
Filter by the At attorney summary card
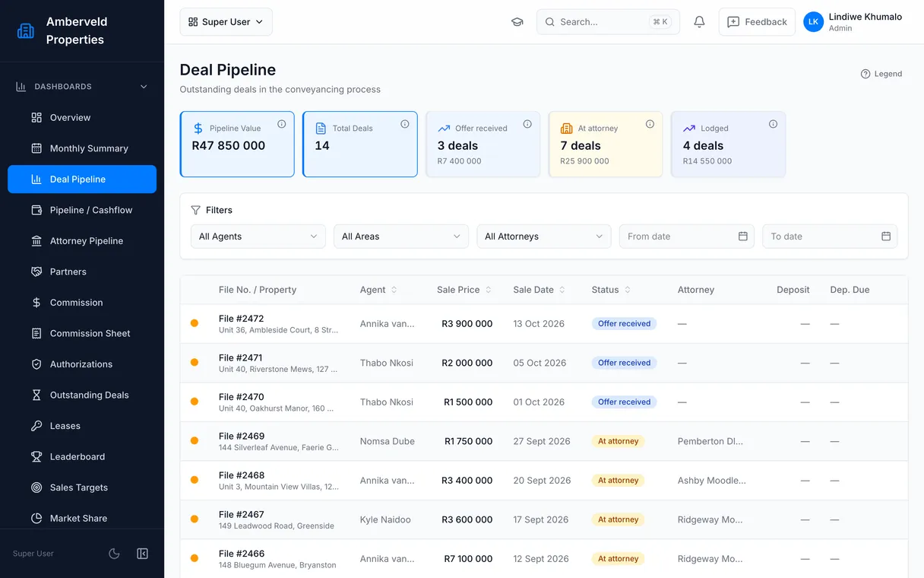(606, 144)
